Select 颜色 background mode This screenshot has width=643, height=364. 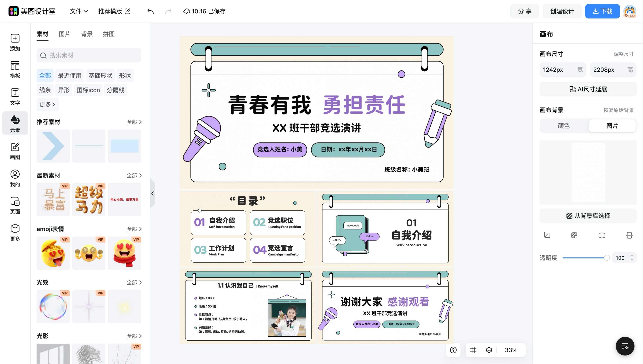click(564, 126)
